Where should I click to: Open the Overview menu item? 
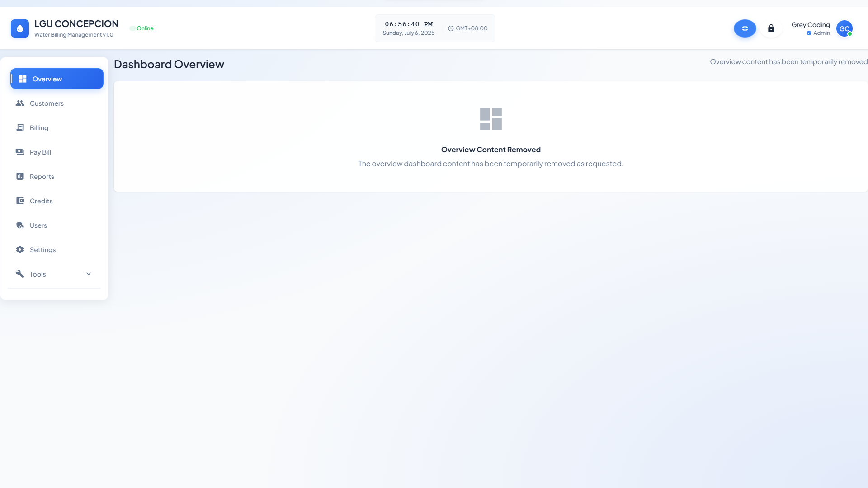point(57,79)
